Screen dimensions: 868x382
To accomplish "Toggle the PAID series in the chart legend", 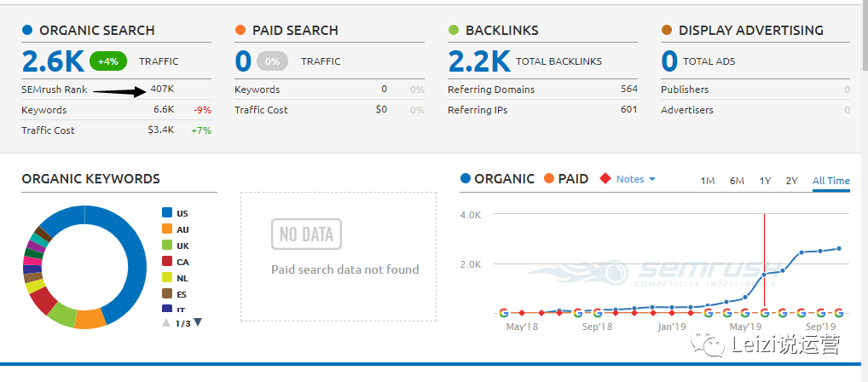I will point(566,179).
